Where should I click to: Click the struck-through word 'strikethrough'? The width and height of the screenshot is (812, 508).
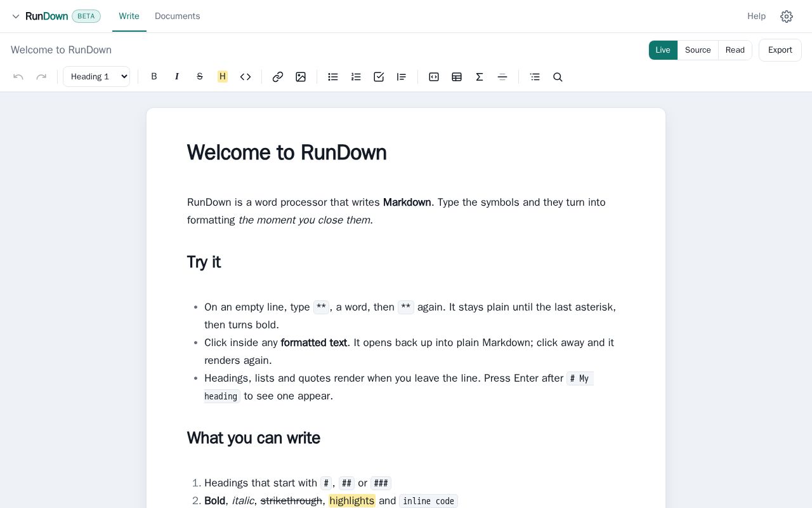coord(291,501)
